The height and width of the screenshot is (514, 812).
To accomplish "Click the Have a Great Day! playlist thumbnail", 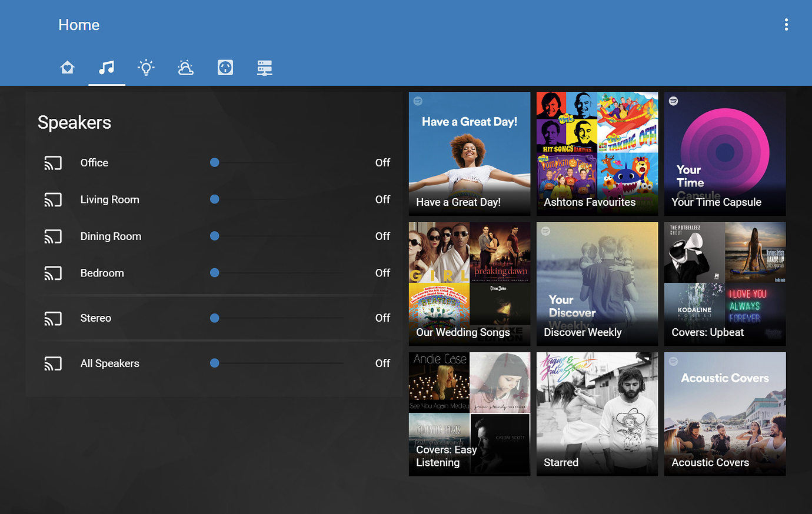I will [469, 153].
